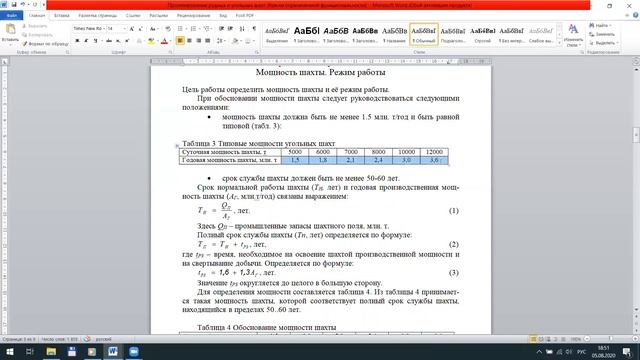This screenshot has height=360, width=640.
Task: Open the Файл tab
Action: [11, 16]
